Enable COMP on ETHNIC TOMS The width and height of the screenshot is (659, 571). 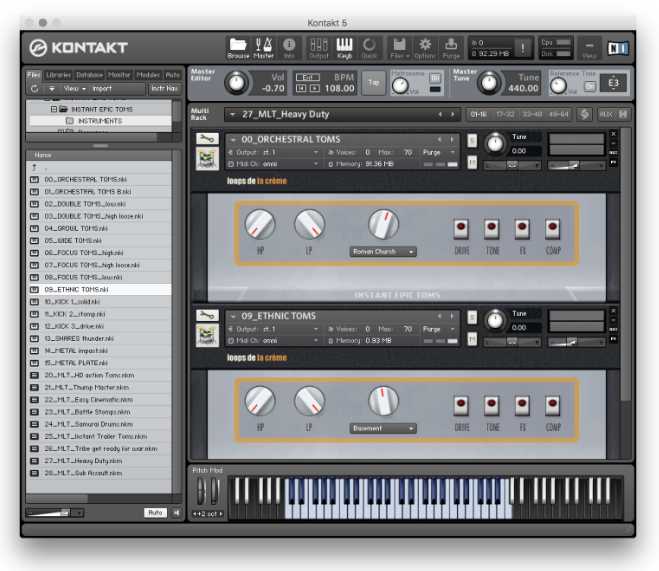pyautogui.click(x=553, y=405)
